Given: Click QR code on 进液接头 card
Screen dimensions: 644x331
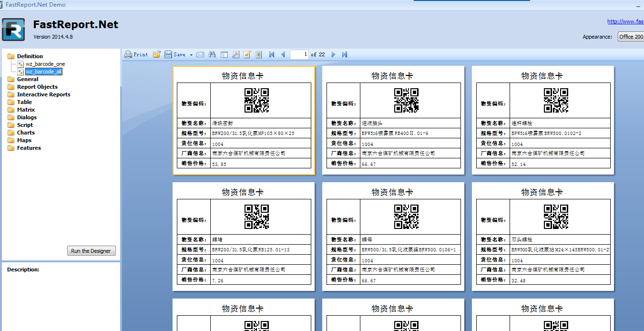Looking at the screenshot, I should [x=407, y=100].
